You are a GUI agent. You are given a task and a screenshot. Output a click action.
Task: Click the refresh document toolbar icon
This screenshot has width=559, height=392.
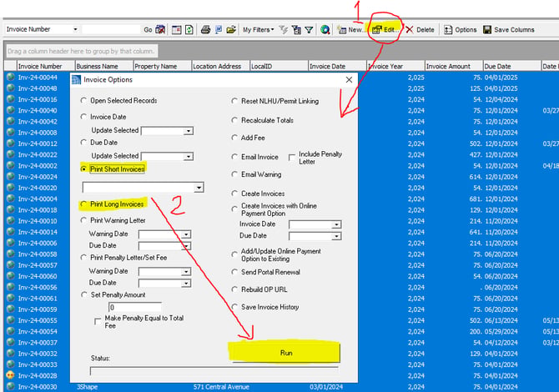pyautogui.click(x=189, y=30)
